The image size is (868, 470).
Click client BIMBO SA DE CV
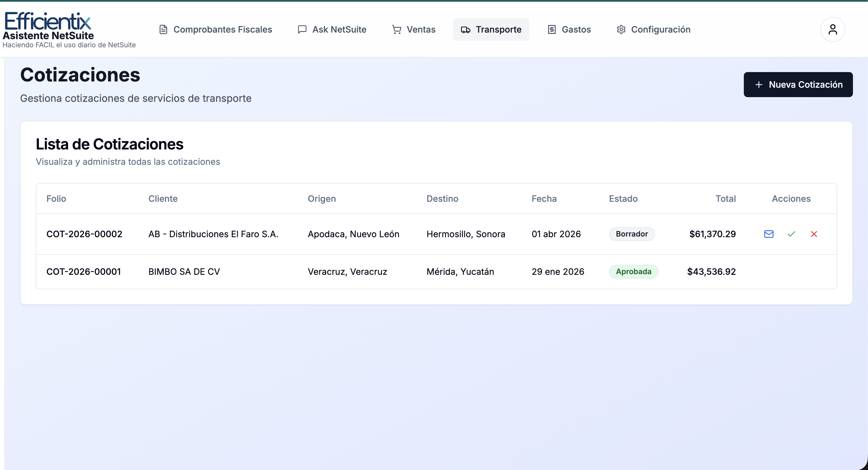tap(184, 272)
